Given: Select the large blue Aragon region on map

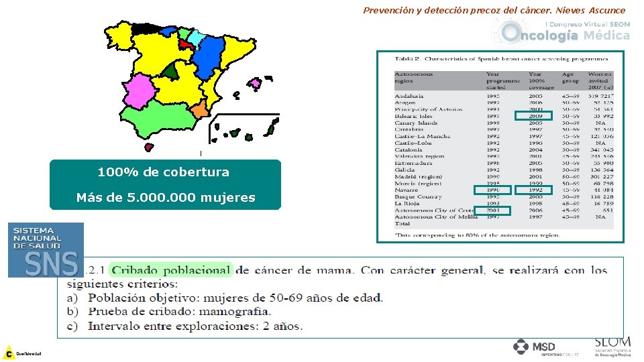Looking at the screenshot, I should 209,56.
